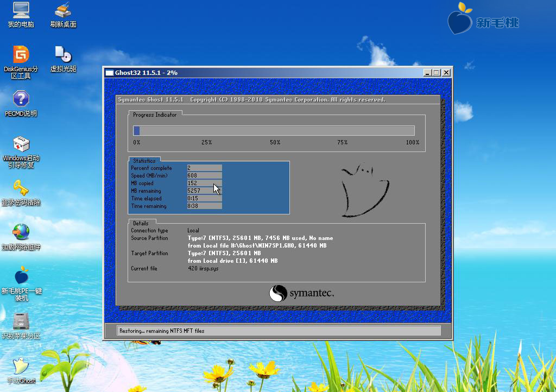
Task: Launch DiskGenius分区工具 icon
Action: [21, 62]
